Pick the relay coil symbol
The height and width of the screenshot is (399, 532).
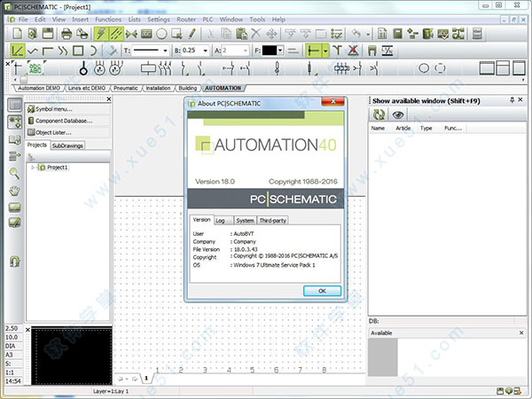148,68
